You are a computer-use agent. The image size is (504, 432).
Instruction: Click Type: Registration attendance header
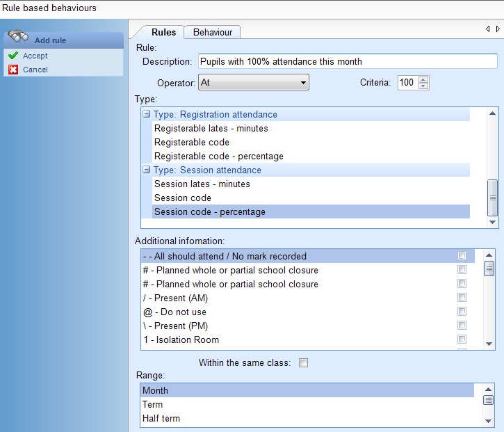click(306, 114)
